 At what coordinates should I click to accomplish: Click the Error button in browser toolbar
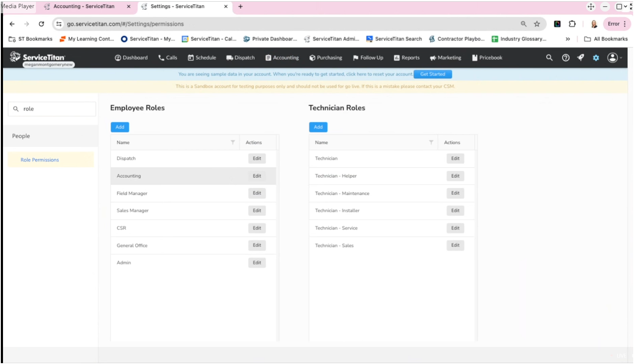point(617,24)
